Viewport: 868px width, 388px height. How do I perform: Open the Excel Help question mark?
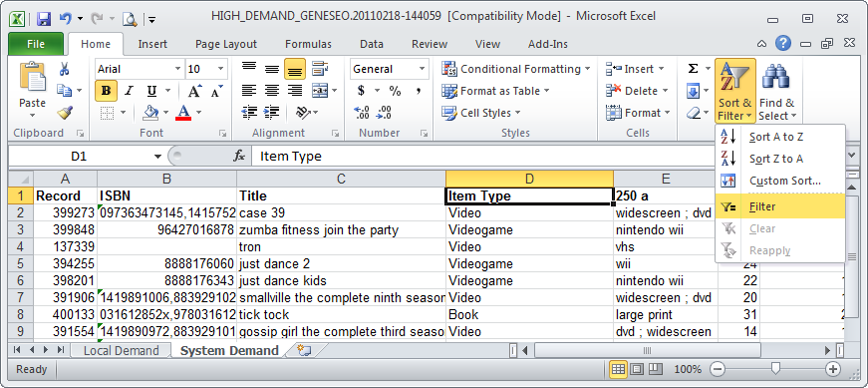[x=782, y=43]
